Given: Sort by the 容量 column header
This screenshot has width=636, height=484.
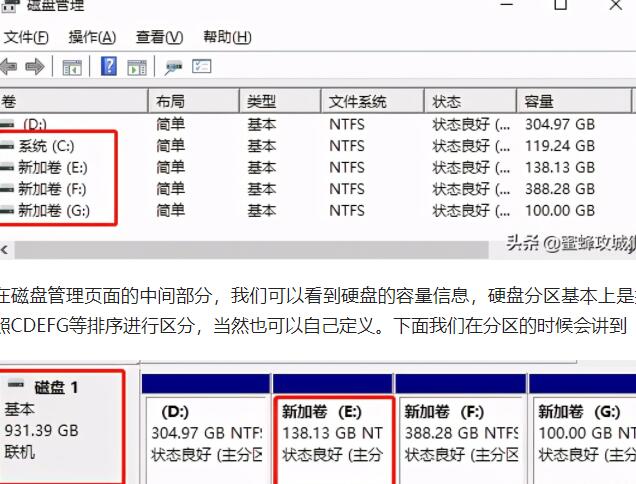Looking at the screenshot, I should (x=574, y=101).
